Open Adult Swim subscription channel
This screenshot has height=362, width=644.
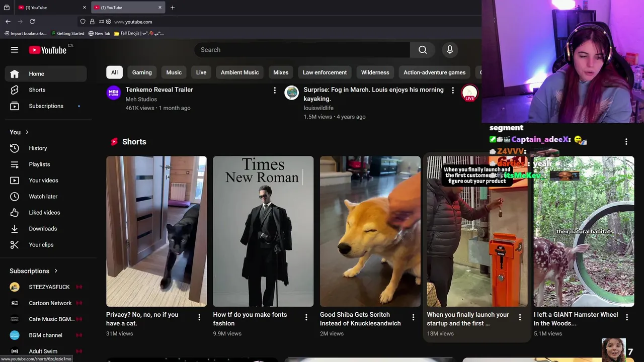click(46, 351)
